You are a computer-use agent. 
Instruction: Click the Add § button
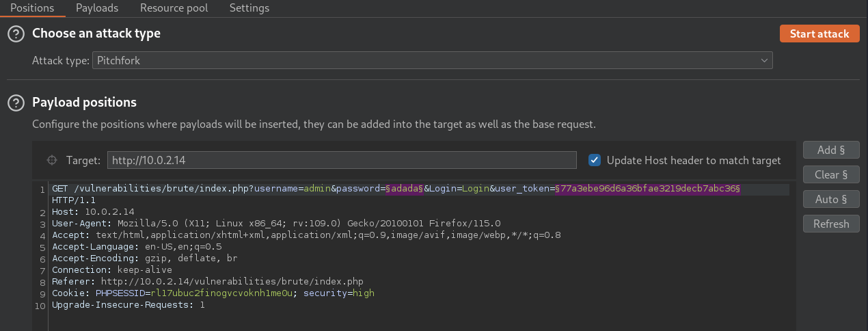(x=831, y=150)
